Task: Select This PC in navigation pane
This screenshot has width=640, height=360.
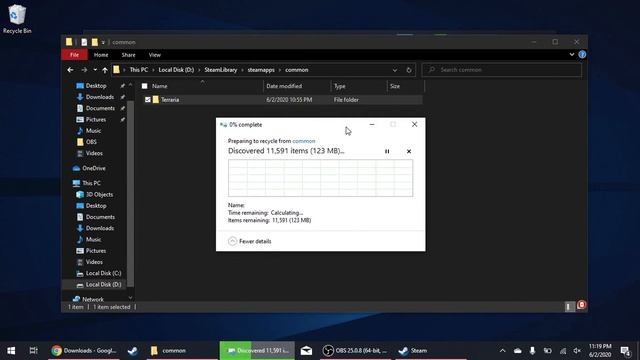Action: point(91,183)
